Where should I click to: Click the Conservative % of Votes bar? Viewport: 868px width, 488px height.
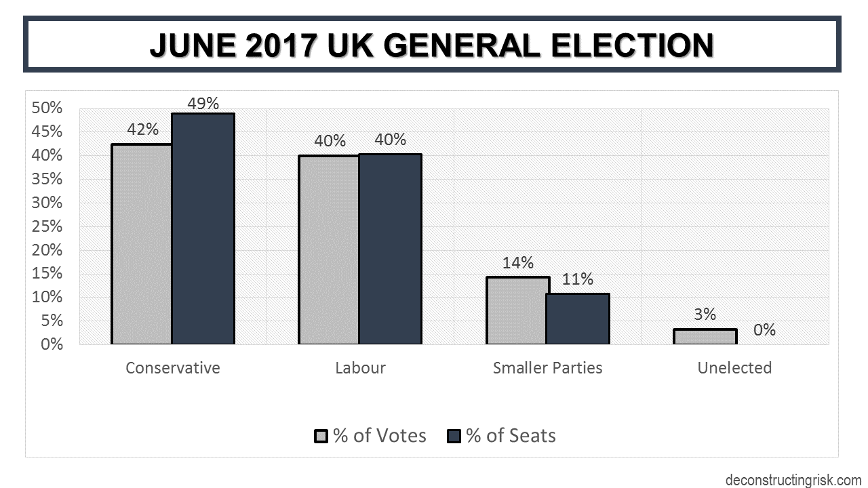pos(142,244)
